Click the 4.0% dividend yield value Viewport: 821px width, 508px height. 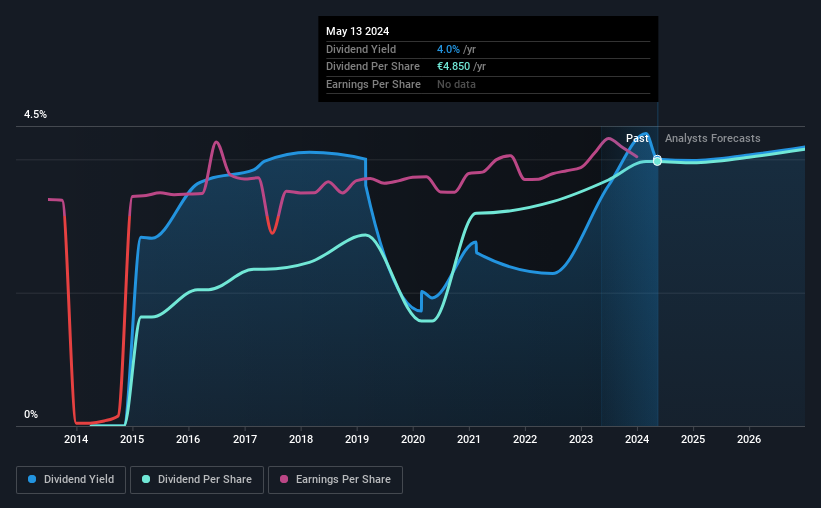pyautogui.click(x=448, y=49)
